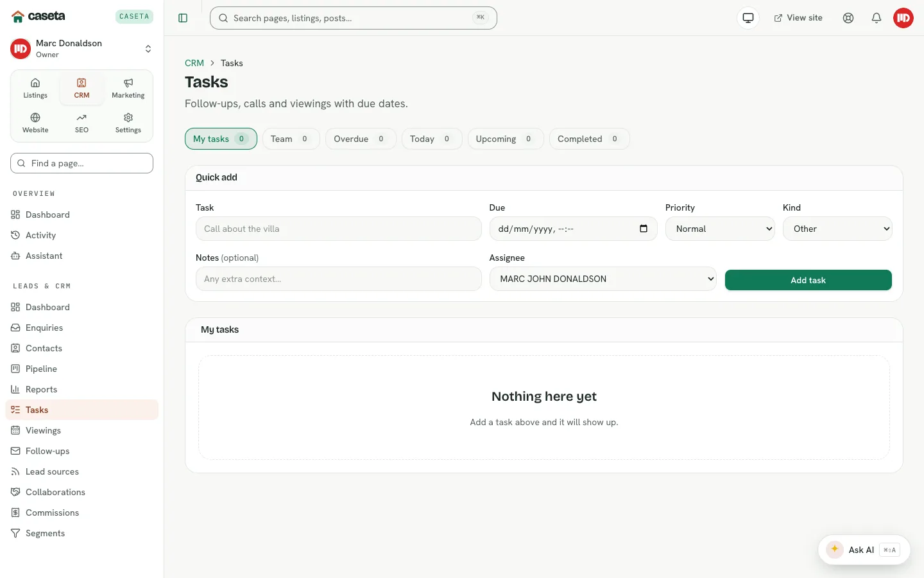The width and height of the screenshot is (924, 578).
Task: Open Assistant in the Overview section
Action: point(81,256)
